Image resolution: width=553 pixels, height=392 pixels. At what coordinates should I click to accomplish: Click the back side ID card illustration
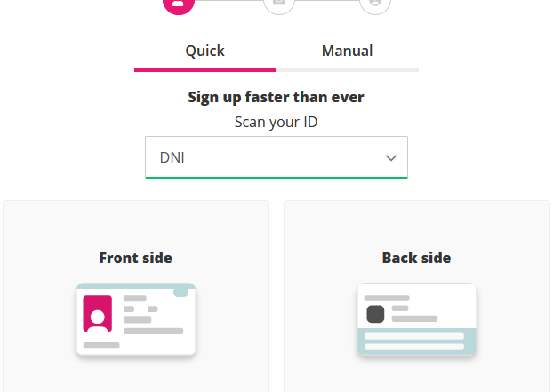(417, 319)
